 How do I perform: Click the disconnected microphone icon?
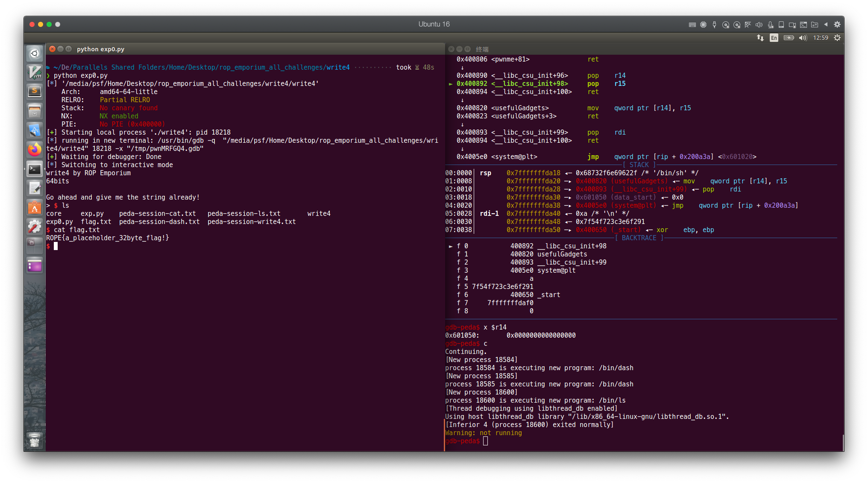[x=770, y=24]
